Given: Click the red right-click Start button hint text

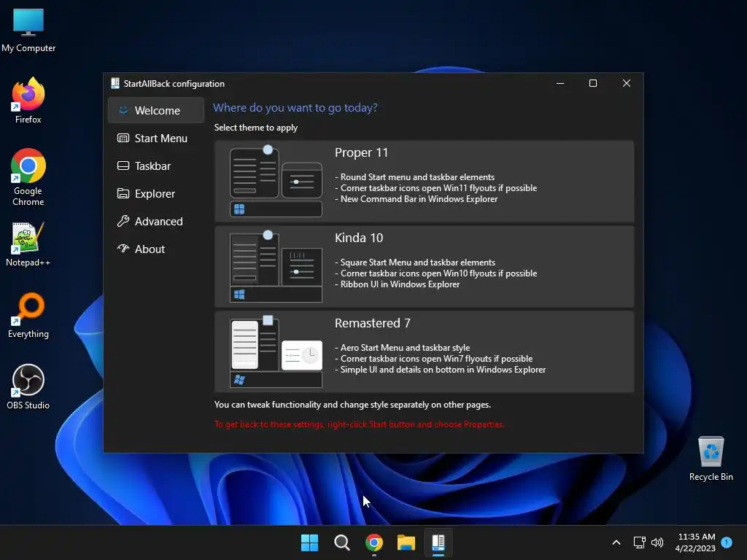Looking at the screenshot, I should pyautogui.click(x=359, y=424).
